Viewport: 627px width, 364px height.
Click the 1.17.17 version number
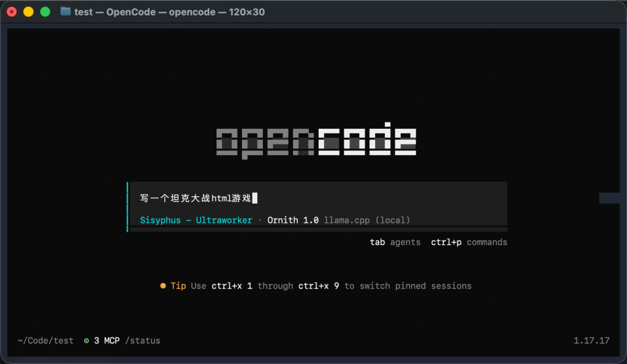[592, 341]
